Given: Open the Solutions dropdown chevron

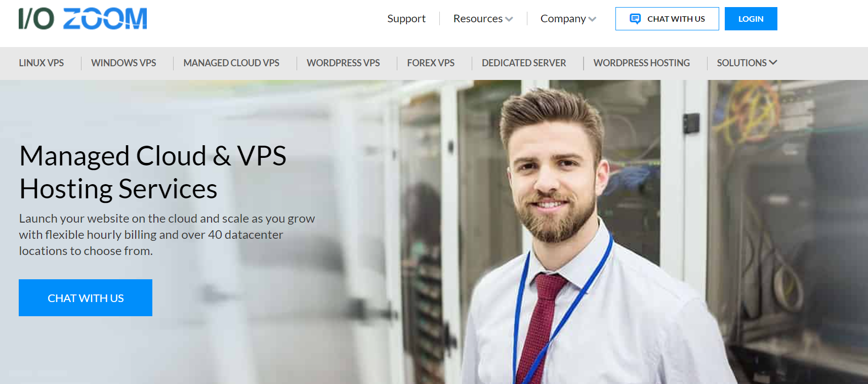Looking at the screenshot, I should coord(773,63).
